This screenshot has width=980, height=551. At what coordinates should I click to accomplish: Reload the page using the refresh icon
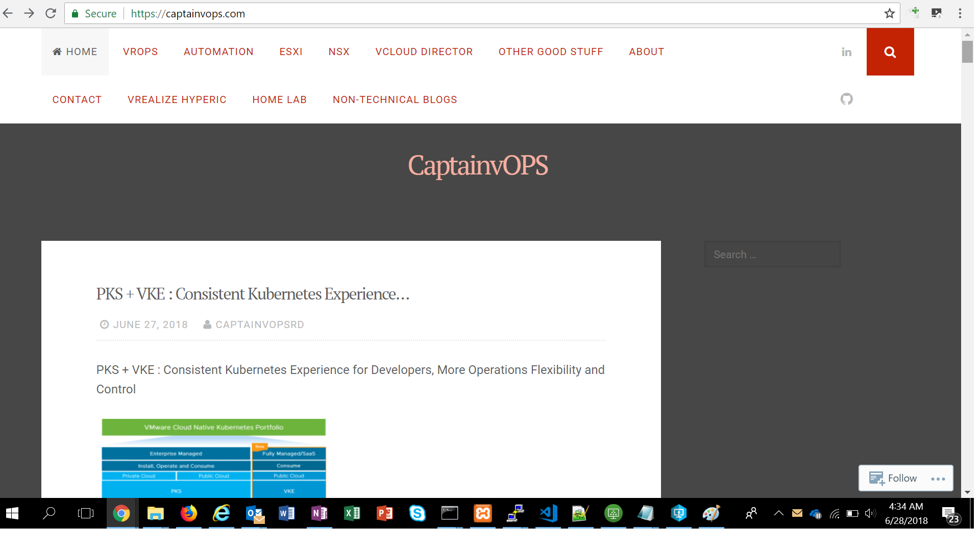click(51, 14)
